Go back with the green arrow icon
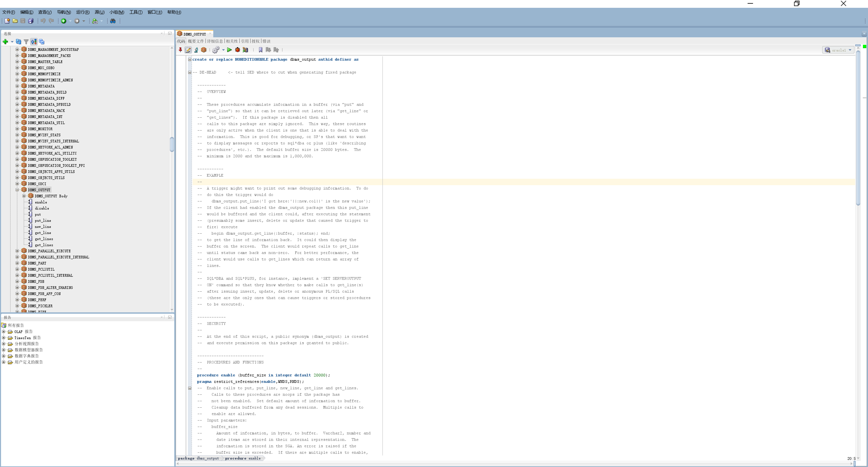 63,21
